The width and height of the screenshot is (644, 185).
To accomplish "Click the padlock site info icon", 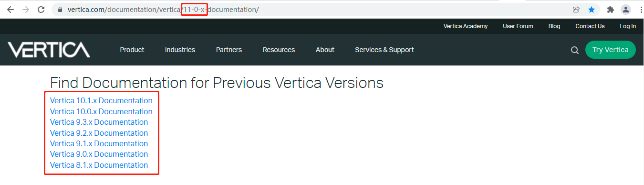I will (60, 10).
